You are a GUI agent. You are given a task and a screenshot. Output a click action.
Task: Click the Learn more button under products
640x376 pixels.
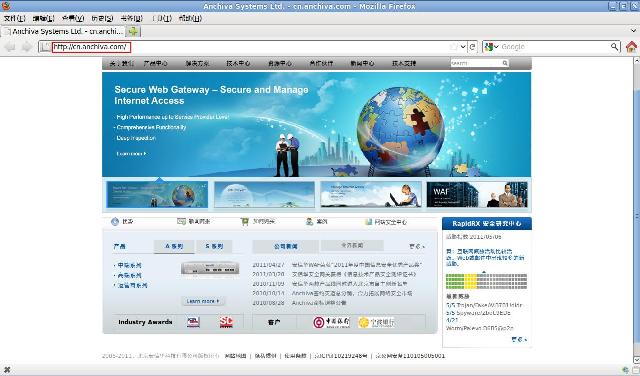pos(202,301)
